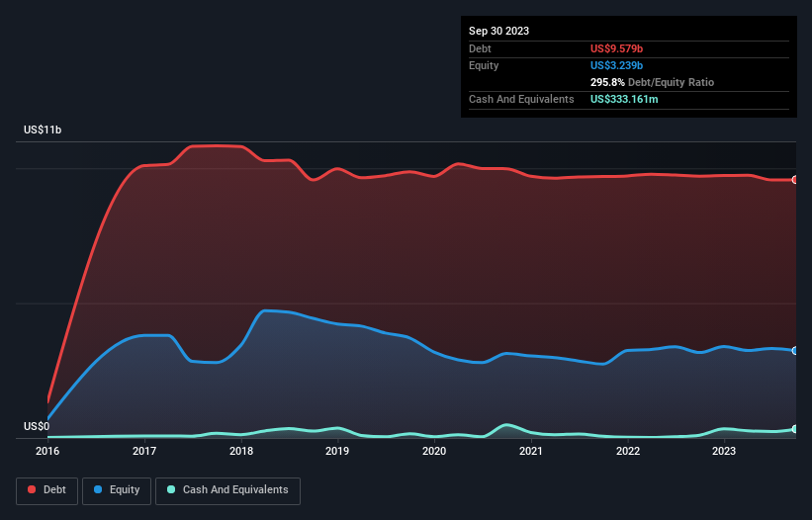The width and height of the screenshot is (812, 520).
Task: Click the 2016 axis label
Action: pyautogui.click(x=47, y=451)
